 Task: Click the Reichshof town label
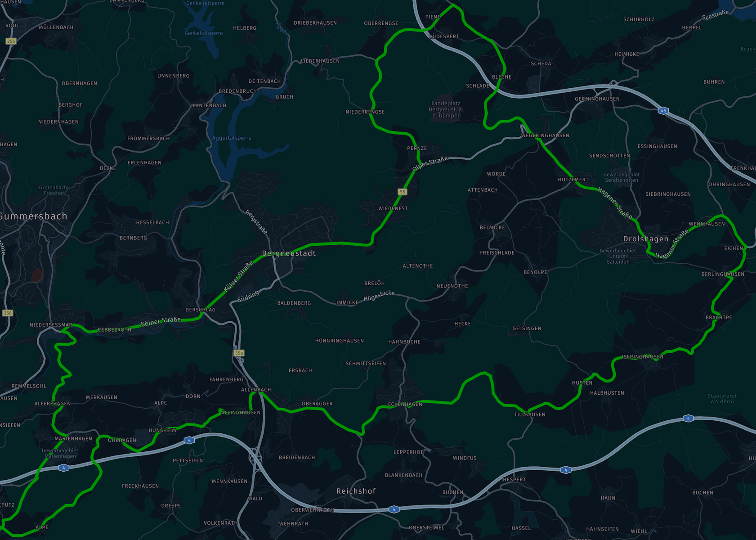tap(356, 491)
